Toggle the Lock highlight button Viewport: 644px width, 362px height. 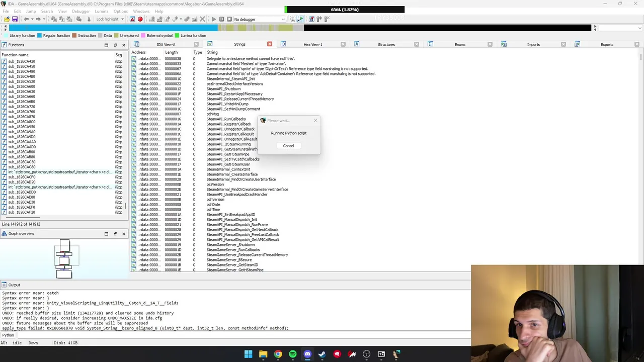pyautogui.click(x=107, y=19)
